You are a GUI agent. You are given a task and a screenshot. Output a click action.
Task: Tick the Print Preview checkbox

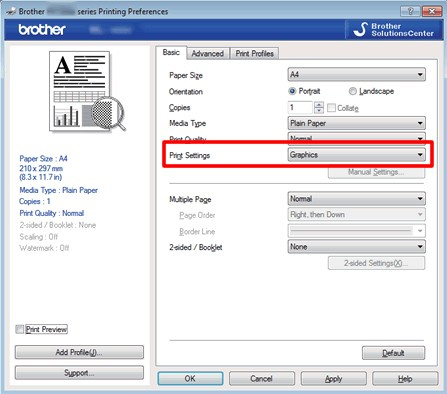[x=20, y=329]
